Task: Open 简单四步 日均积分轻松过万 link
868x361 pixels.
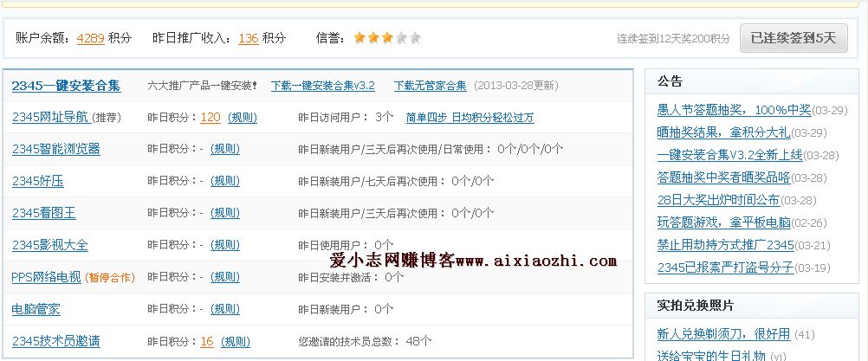Action: point(470,117)
